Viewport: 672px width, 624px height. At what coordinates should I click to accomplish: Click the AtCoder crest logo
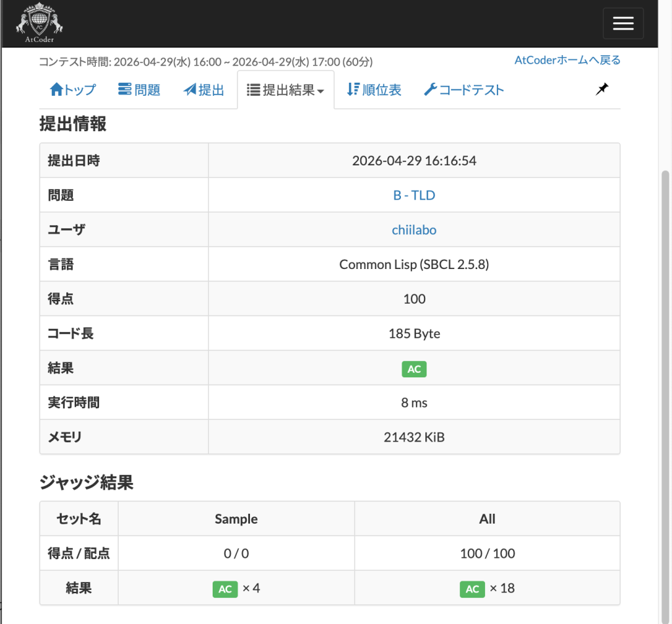(x=38, y=22)
